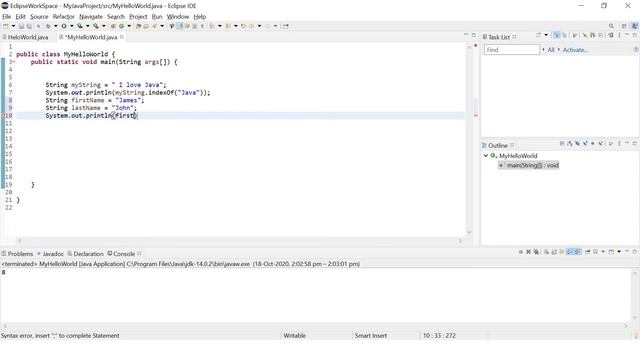The image size is (640, 360).
Task: Click the Save toolbar icon
Action: [21, 26]
